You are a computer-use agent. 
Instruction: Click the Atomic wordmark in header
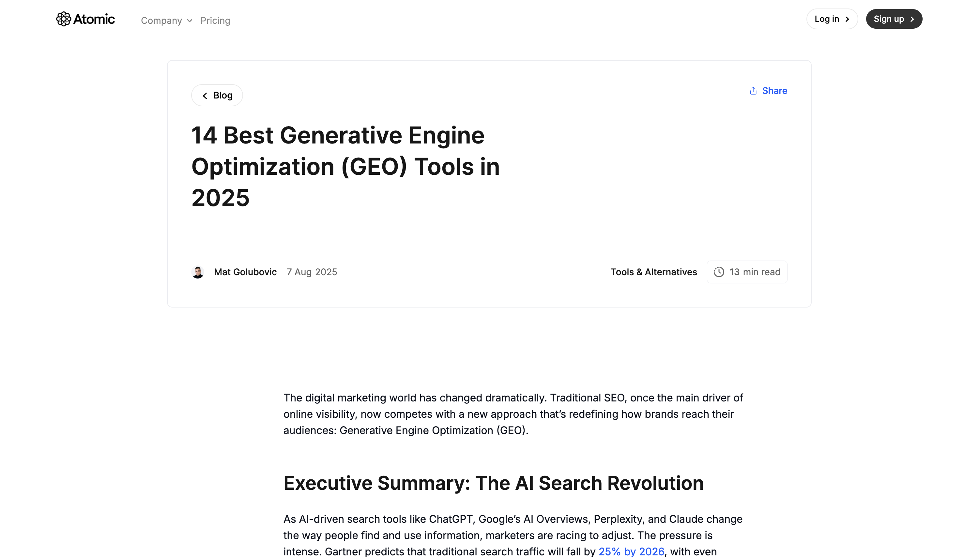[94, 19]
